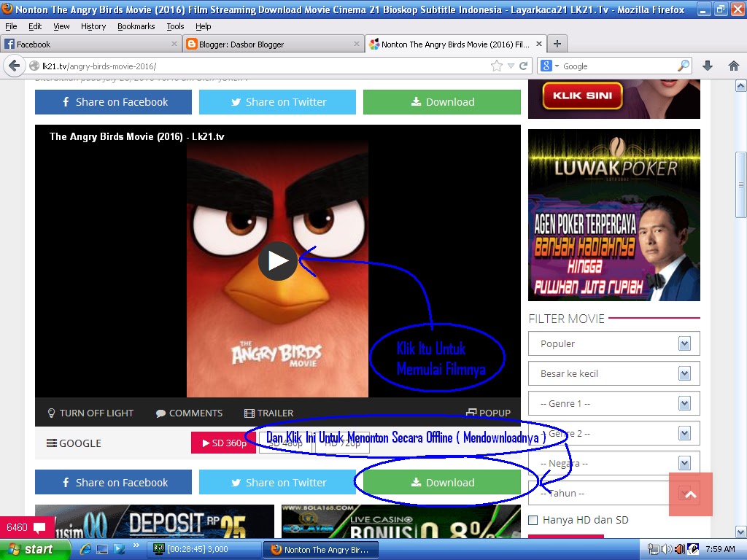This screenshot has height=560, width=747.
Task: Open a new tab with plus button
Action: coord(557,44)
